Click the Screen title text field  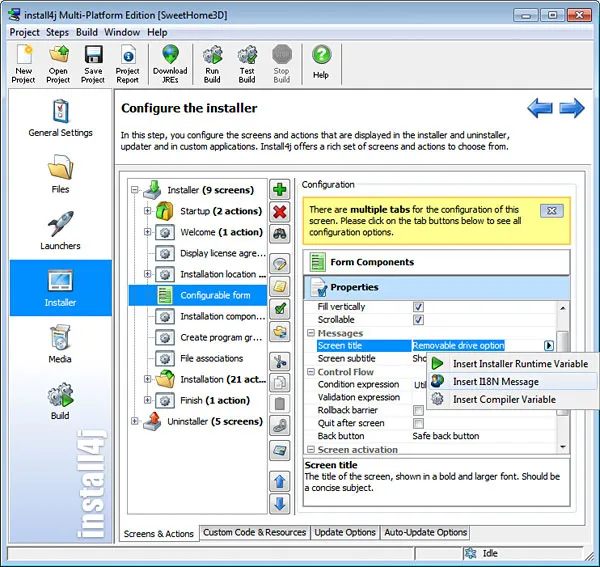point(477,346)
